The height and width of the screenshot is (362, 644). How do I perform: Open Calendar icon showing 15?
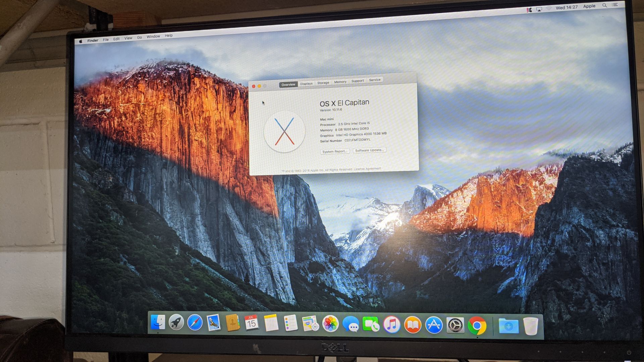click(x=251, y=323)
